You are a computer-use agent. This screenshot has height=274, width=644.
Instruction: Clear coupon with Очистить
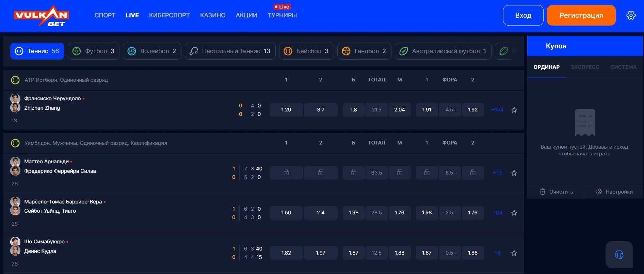(x=556, y=192)
